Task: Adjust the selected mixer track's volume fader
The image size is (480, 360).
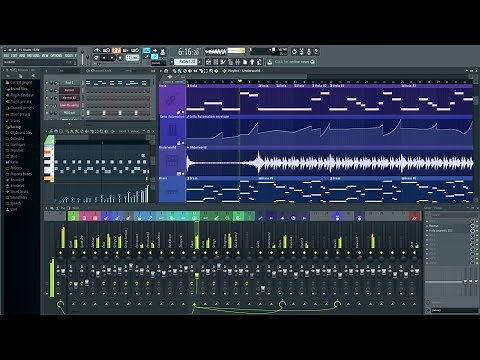Action: point(197,275)
